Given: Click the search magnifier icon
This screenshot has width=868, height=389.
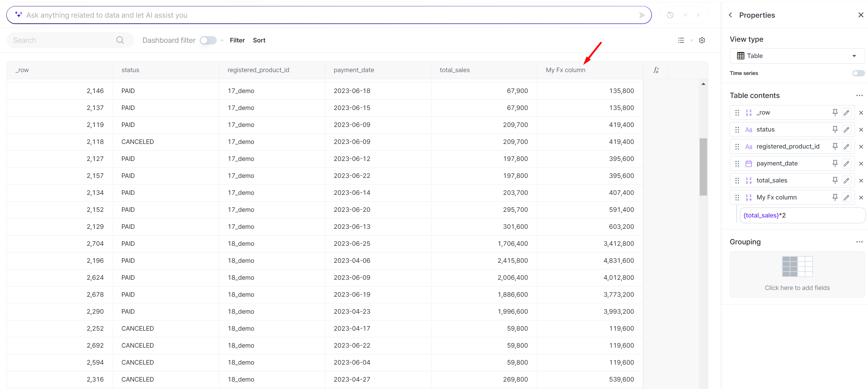Looking at the screenshot, I should coord(120,40).
